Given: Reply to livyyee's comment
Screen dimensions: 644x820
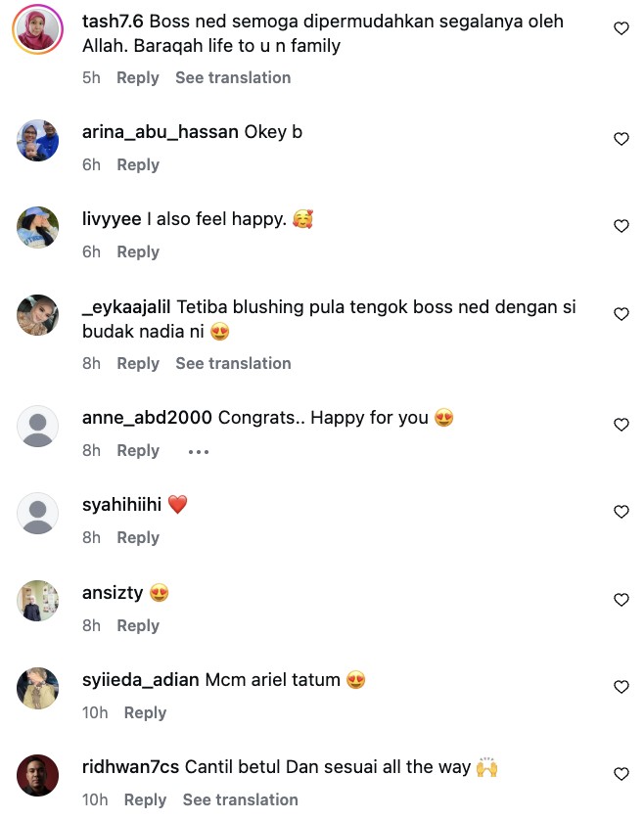Looking at the screenshot, I should [x=138, y=251].
